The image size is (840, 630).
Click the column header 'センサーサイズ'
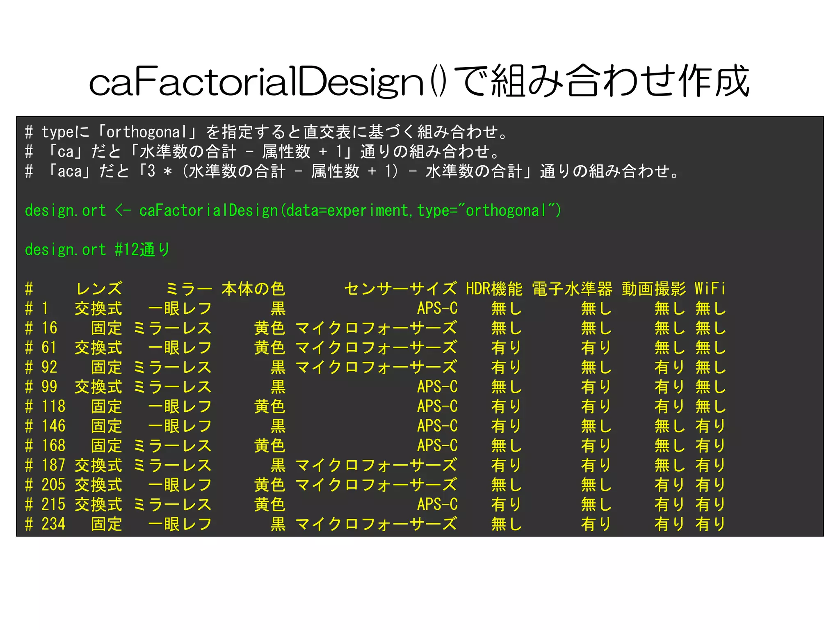[x=401, y=289]
